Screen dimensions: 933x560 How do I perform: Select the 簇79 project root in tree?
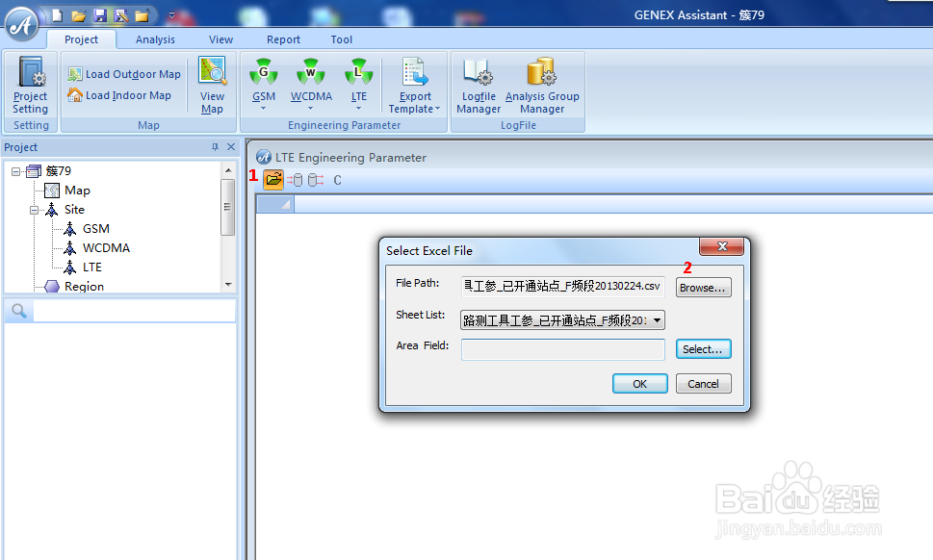(x=59, y=171)
